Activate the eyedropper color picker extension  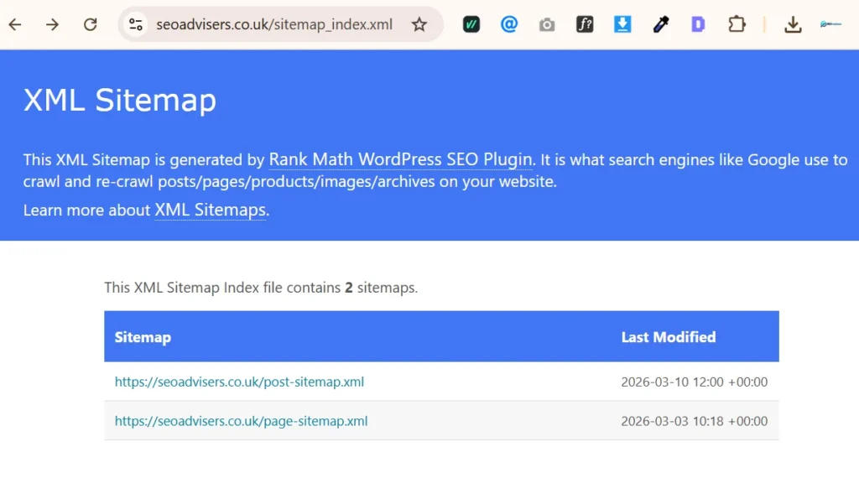pyautogui.click(x=660, y=24)
